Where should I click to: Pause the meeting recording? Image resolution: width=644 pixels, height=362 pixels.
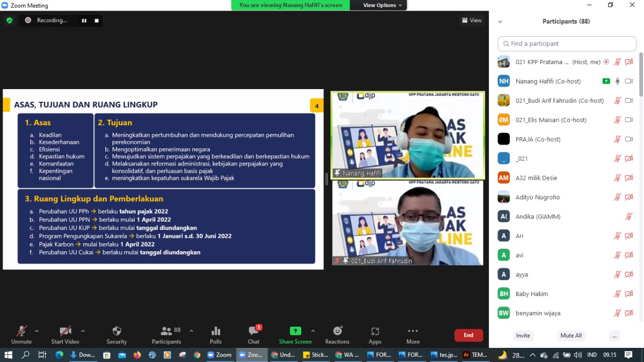tap(84, 21)
